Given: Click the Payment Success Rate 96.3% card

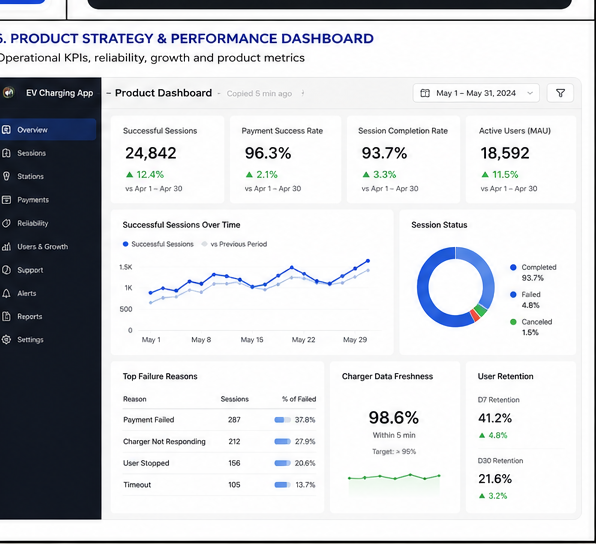Looking at the screenshot, I should coord(285,160).
